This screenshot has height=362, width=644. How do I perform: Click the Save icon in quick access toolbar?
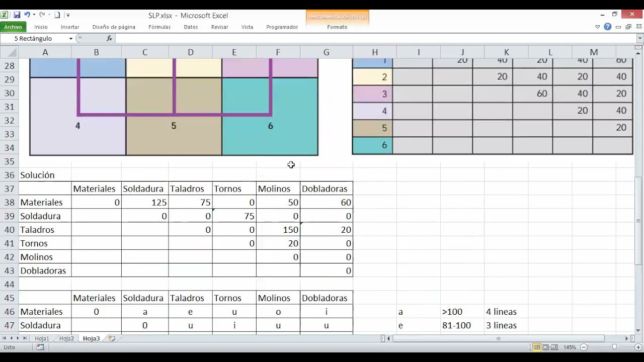pos(17,15)
